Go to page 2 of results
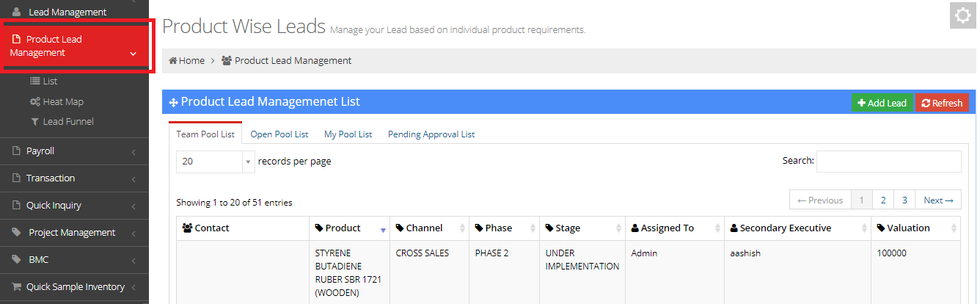This screenshot has height=304, width=980. tap(883, 200)
